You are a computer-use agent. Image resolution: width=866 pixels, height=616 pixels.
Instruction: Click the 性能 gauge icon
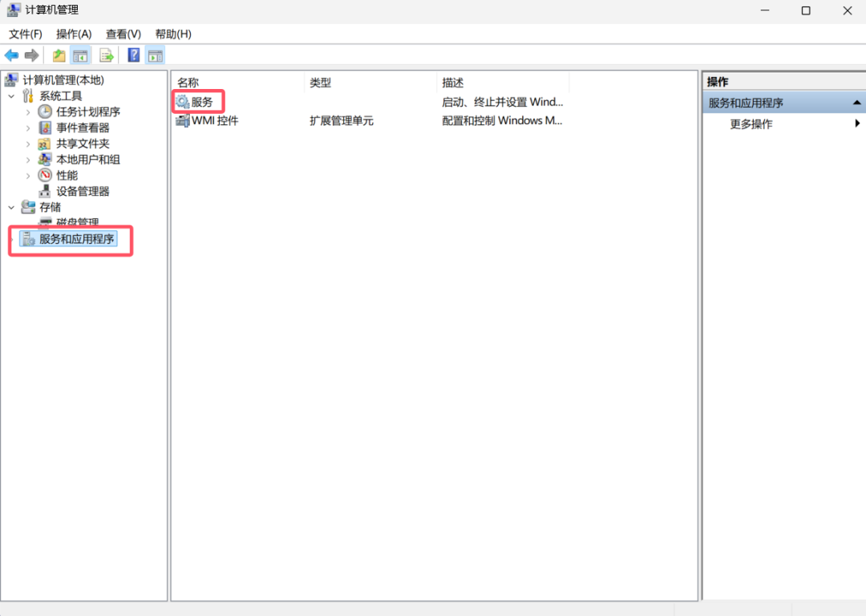[45, 175]
